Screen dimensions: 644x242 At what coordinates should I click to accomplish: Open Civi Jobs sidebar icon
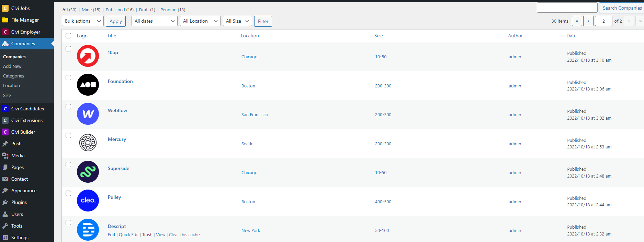tap(5, 8)
